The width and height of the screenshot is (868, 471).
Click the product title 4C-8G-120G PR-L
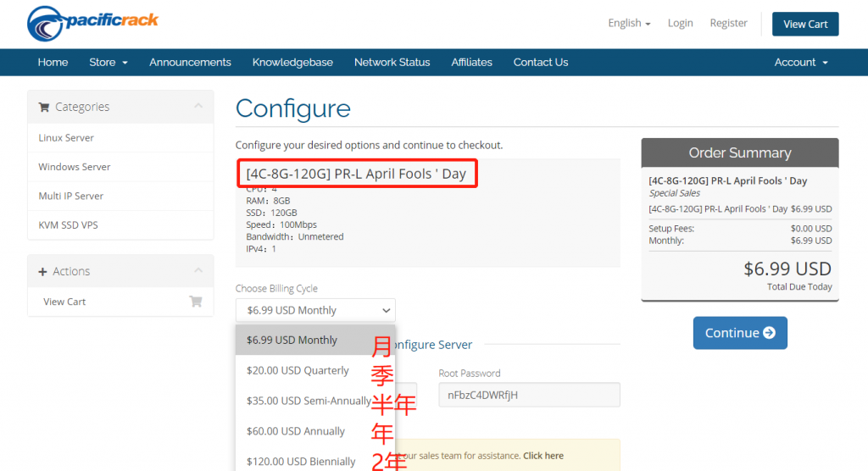click(x=356, y=174)
